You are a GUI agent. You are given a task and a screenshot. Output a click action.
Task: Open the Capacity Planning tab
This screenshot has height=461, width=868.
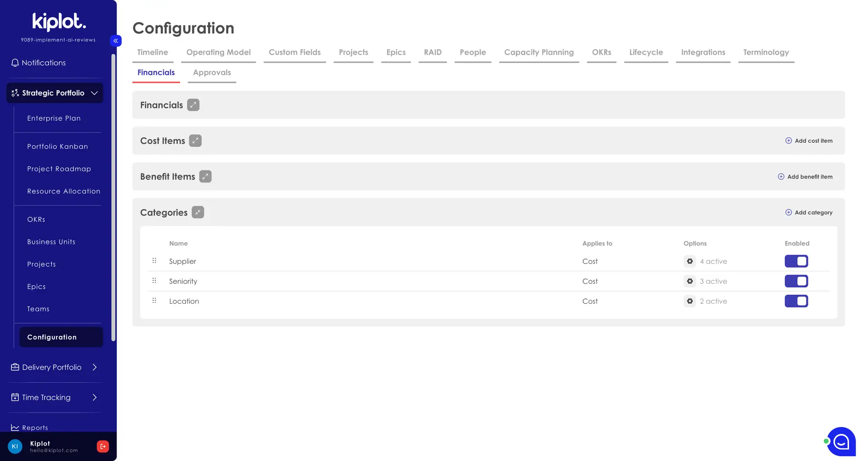click(x=539, y=52)
